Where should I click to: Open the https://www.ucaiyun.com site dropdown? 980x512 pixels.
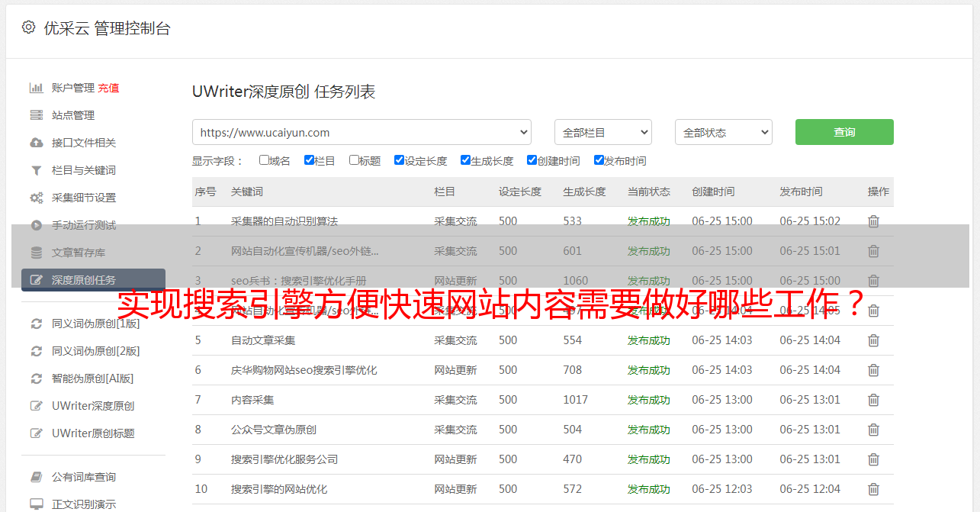point(361,132)
